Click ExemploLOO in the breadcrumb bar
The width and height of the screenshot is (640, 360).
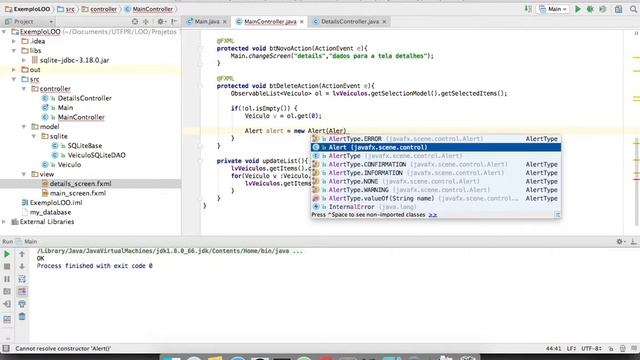click(28, 9)
